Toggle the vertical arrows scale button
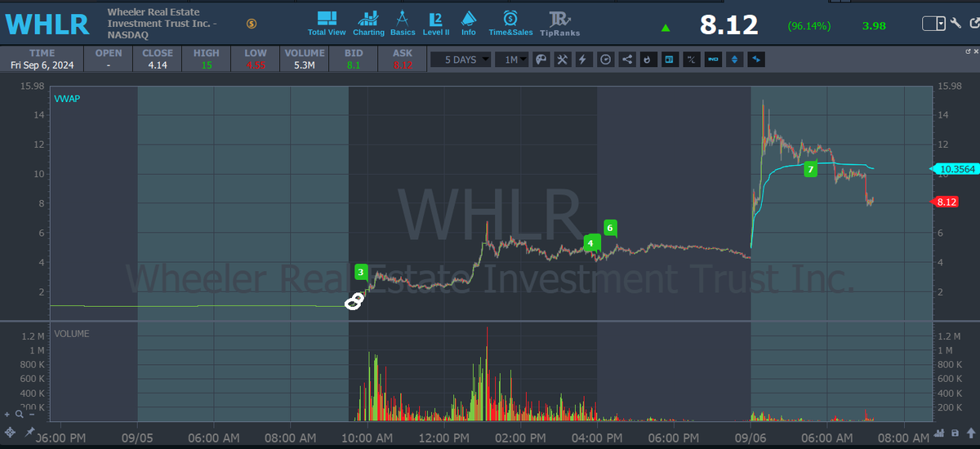Screen dimensions: 980x449 [734, 59]
